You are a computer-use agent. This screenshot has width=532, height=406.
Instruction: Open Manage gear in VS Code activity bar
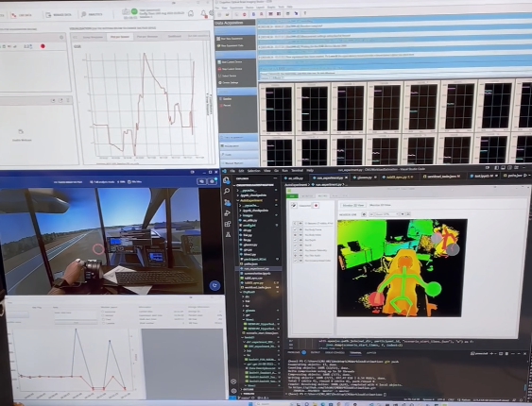[x=233, y=391]
